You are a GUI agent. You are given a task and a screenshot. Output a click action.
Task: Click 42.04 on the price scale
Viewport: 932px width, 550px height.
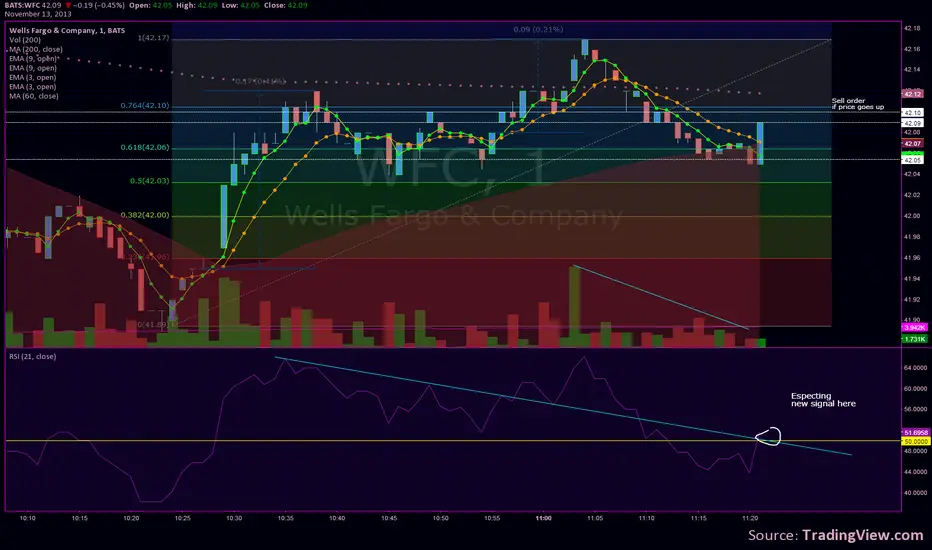click(912, 174)
